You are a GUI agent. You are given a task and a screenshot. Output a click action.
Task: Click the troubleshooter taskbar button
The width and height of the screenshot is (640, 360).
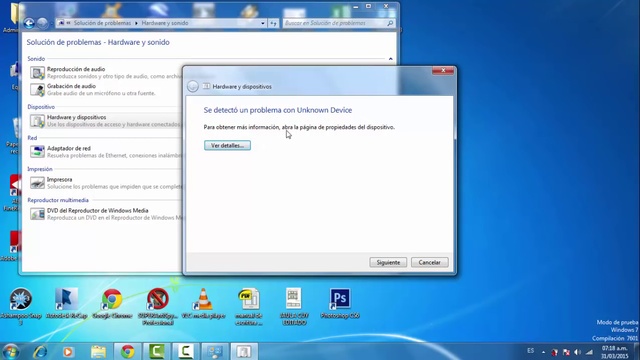pyautogui.click(x=244, y=351)
